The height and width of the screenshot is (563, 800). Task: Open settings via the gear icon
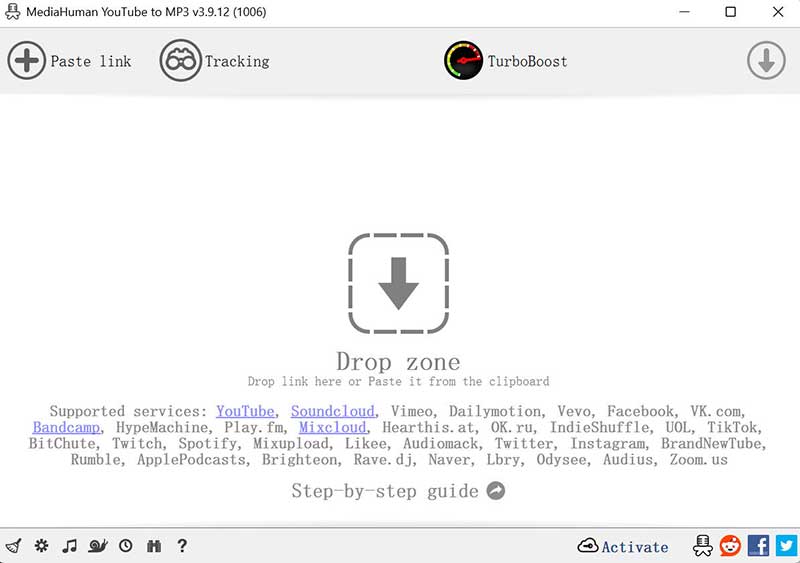[41, 546]
